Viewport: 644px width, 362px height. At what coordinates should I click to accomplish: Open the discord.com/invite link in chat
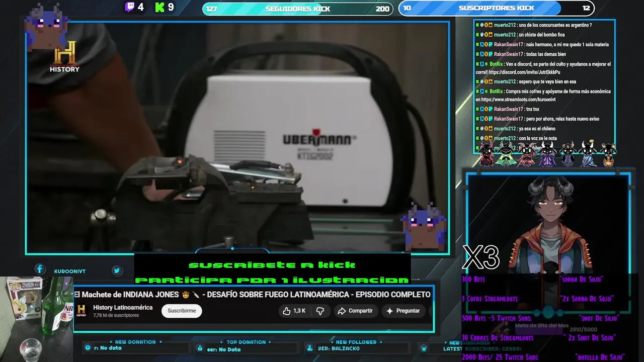(x=524, y=72)
